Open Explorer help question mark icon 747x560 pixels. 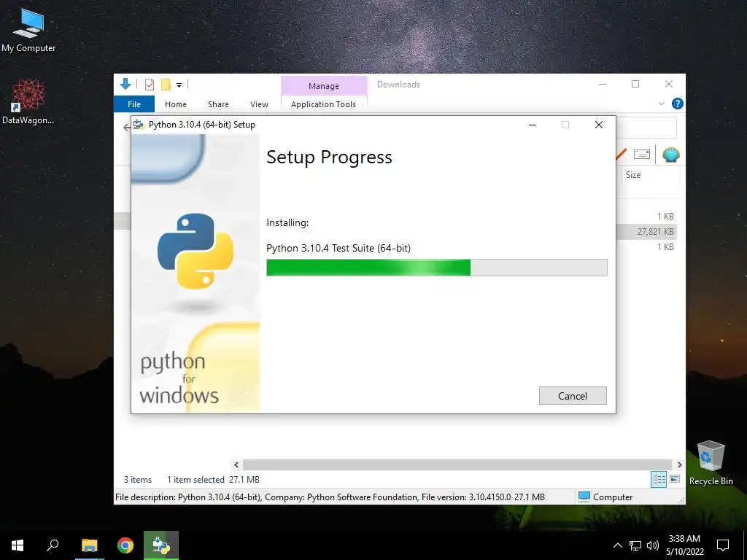[677, 104]
